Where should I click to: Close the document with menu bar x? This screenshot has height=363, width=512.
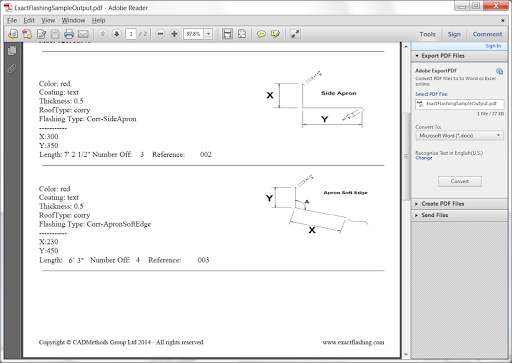[x=503, y=20]
